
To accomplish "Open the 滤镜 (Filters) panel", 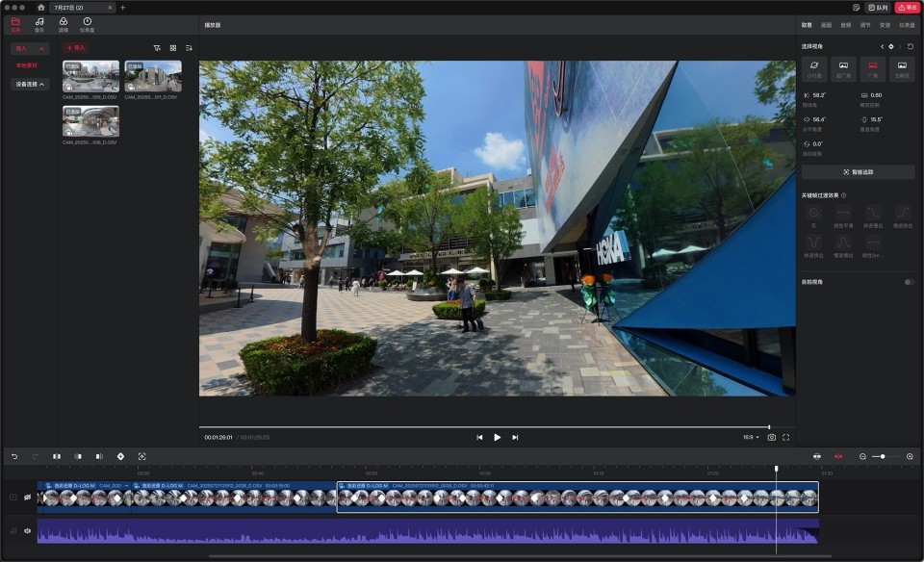I will 64,23.
